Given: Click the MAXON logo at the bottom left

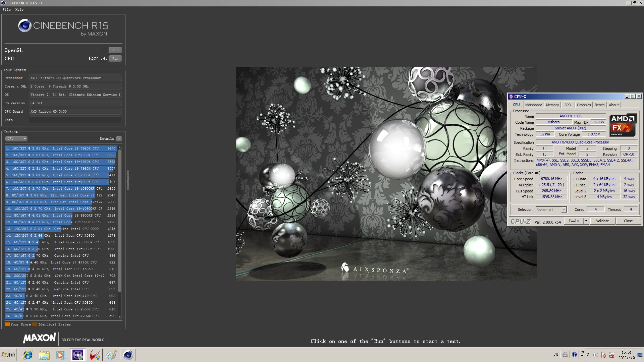Looking at the screenshot, I should coord(40,338).
